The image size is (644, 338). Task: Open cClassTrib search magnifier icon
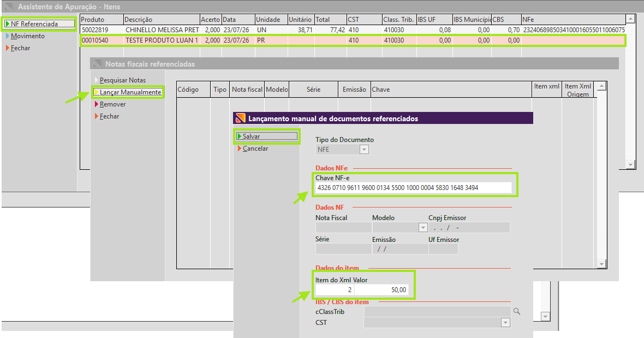(x=517, y=312)
